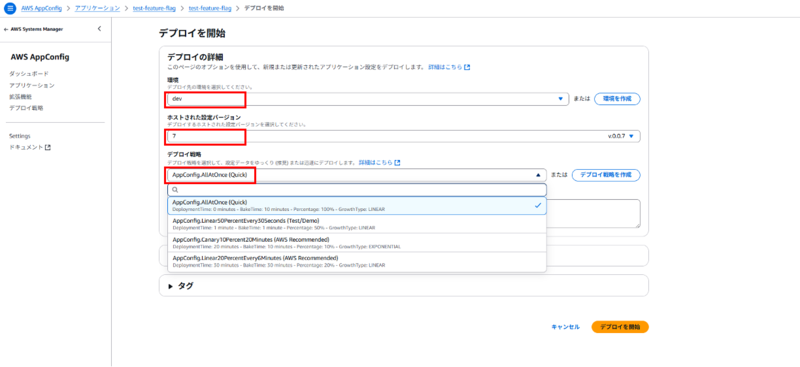Open 拡張機能 in sidebar
The image size is (800, 367).
point(20,96)
